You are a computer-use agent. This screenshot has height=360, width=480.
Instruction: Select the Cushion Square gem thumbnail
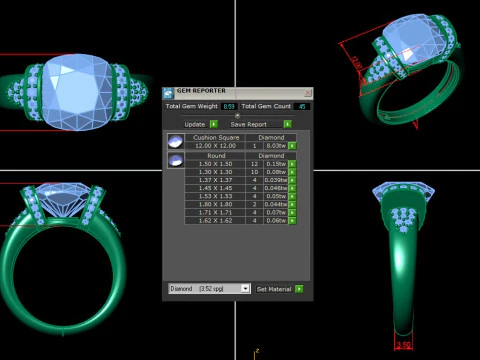[176, 141]
